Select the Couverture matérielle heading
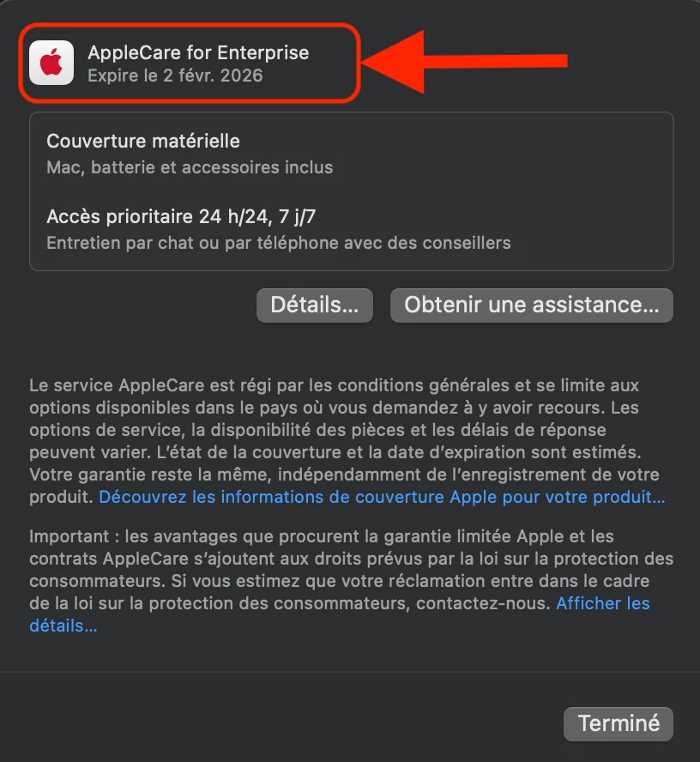 click(143, 141)
